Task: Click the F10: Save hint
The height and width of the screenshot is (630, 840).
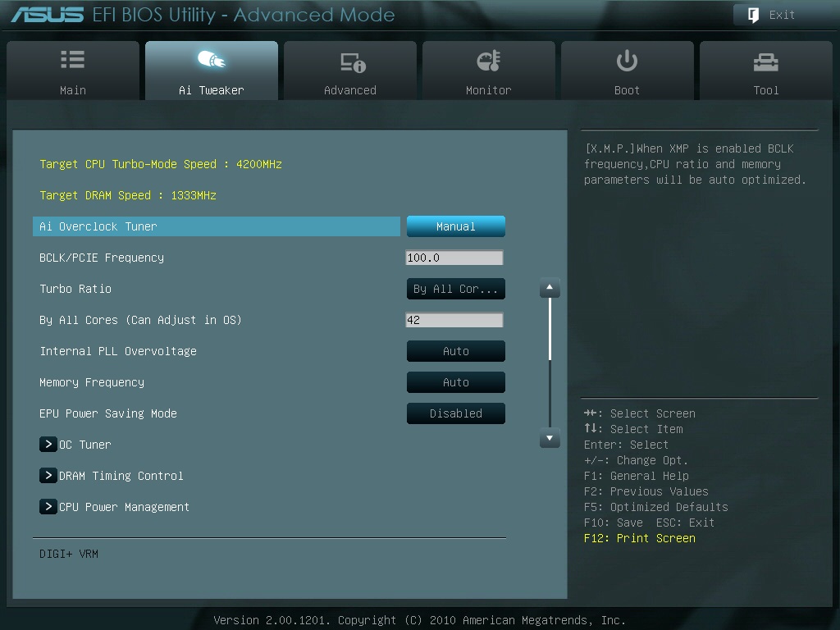Action: 614,523
